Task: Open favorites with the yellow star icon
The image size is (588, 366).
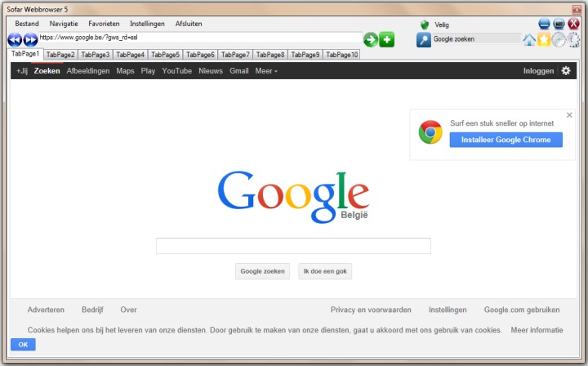Action: 544,39
